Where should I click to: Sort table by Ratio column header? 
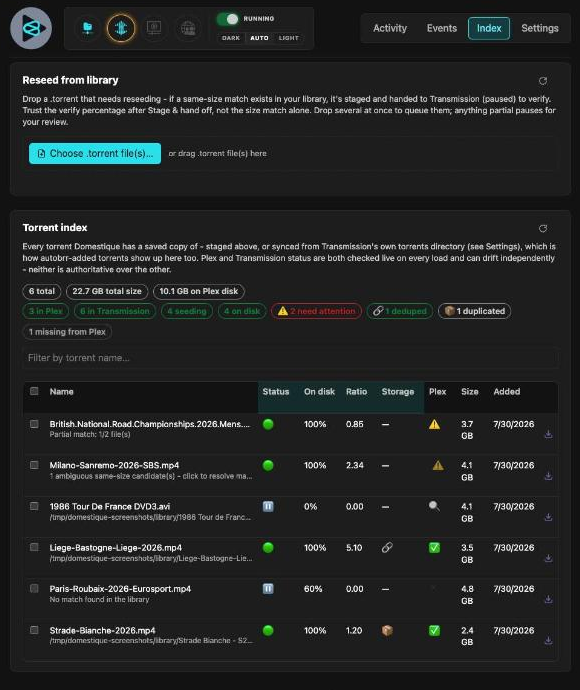click(x=356, y=392)
